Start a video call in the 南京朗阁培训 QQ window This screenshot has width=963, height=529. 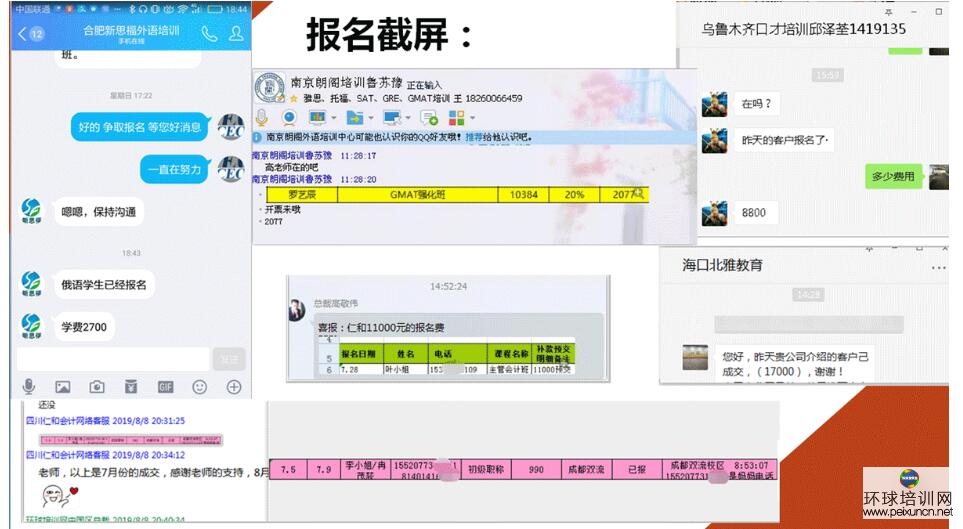289,117
